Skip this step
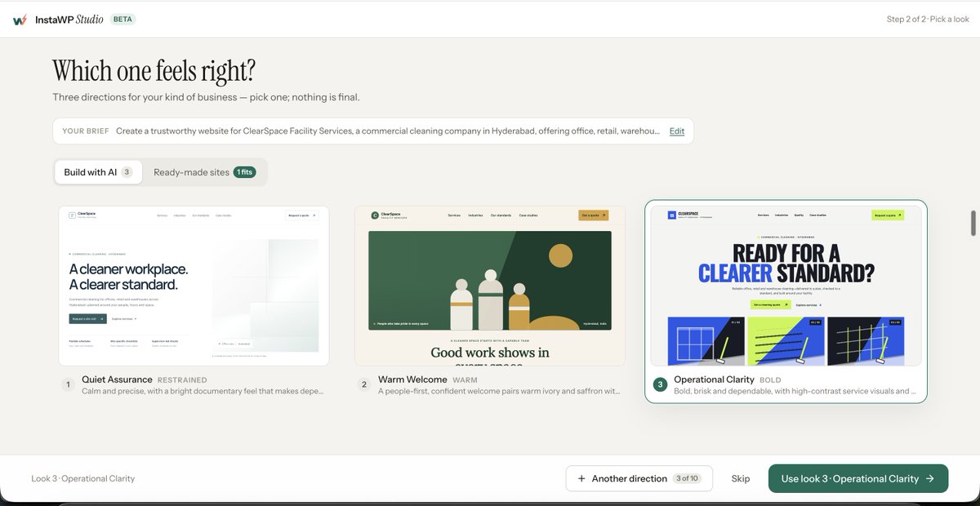 tap(741, 478)
